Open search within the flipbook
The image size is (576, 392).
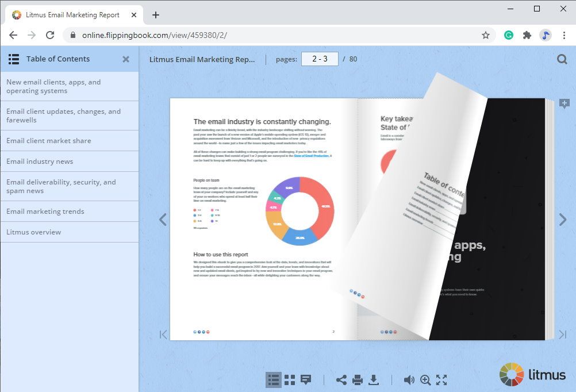(x=562, y=59)
